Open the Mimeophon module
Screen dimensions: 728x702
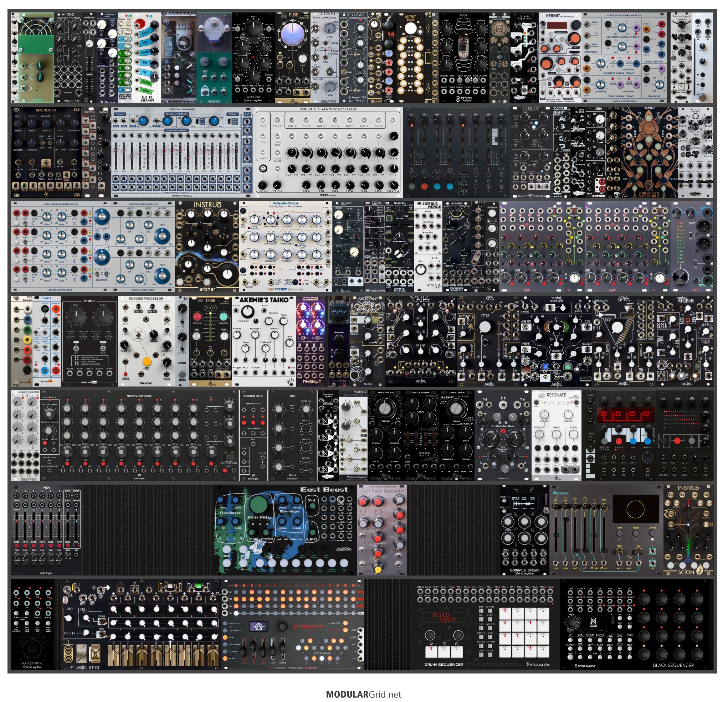pos(684,341)
